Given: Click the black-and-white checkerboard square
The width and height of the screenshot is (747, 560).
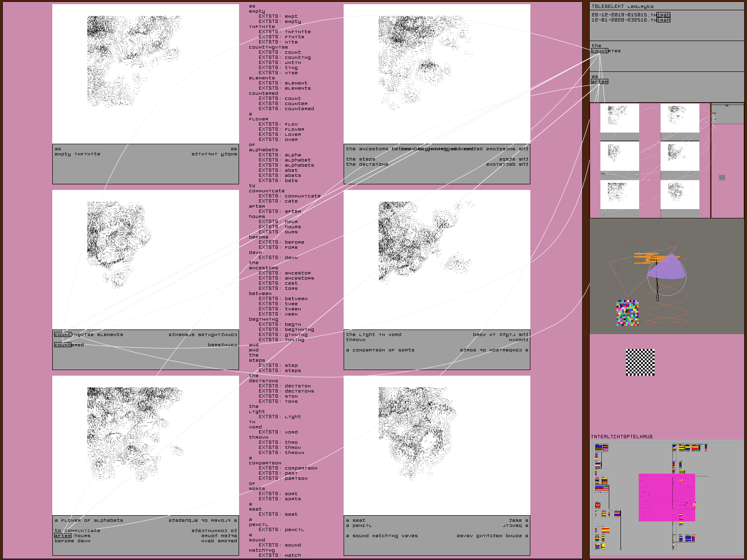Looking at the screenshot, I should pyautogui.click(x=640, y=362).
